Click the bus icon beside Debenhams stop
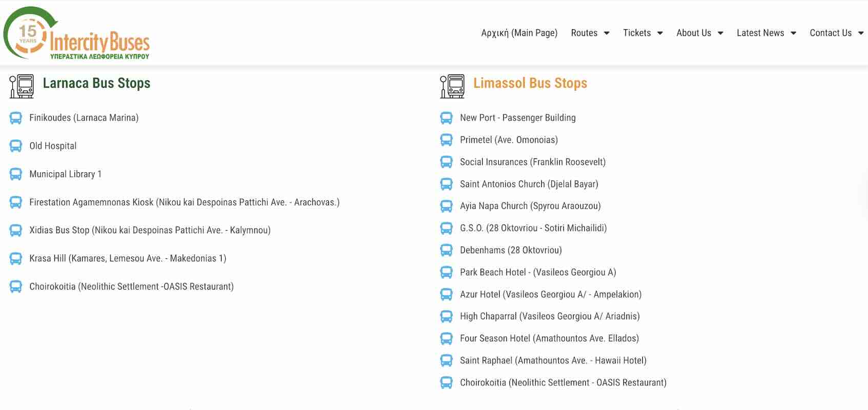The image size is (868, 410). point(446,251)
